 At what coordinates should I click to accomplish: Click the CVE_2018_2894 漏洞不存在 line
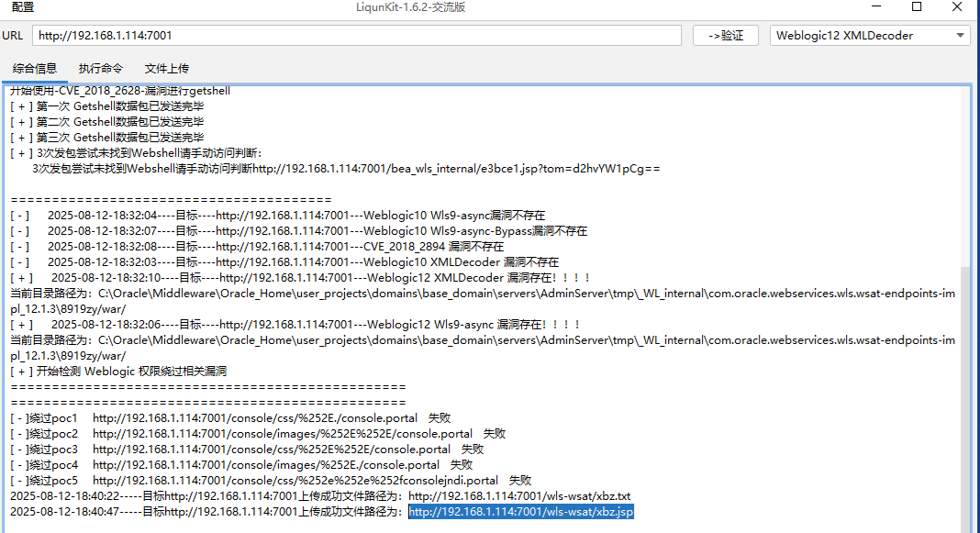[x=257, y=246]
